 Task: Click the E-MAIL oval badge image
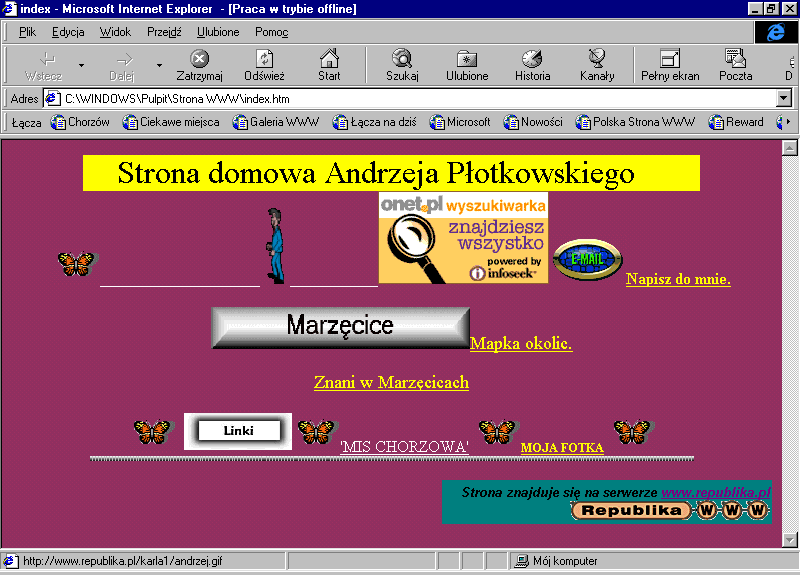[x=587, y=260]
